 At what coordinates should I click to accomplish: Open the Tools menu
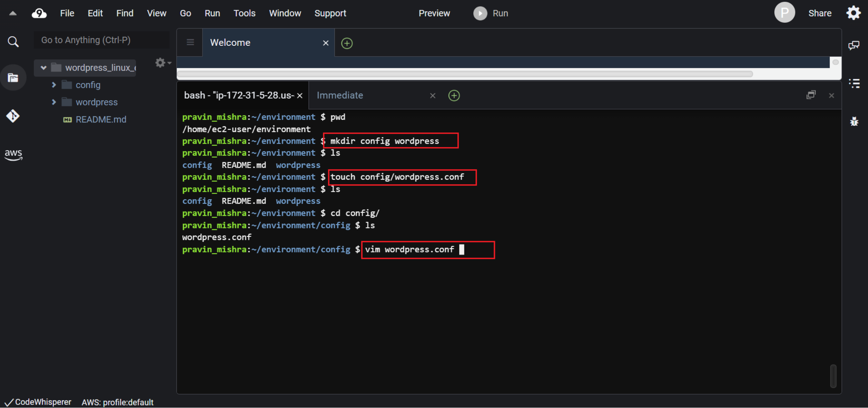click(x=244, y=13)
